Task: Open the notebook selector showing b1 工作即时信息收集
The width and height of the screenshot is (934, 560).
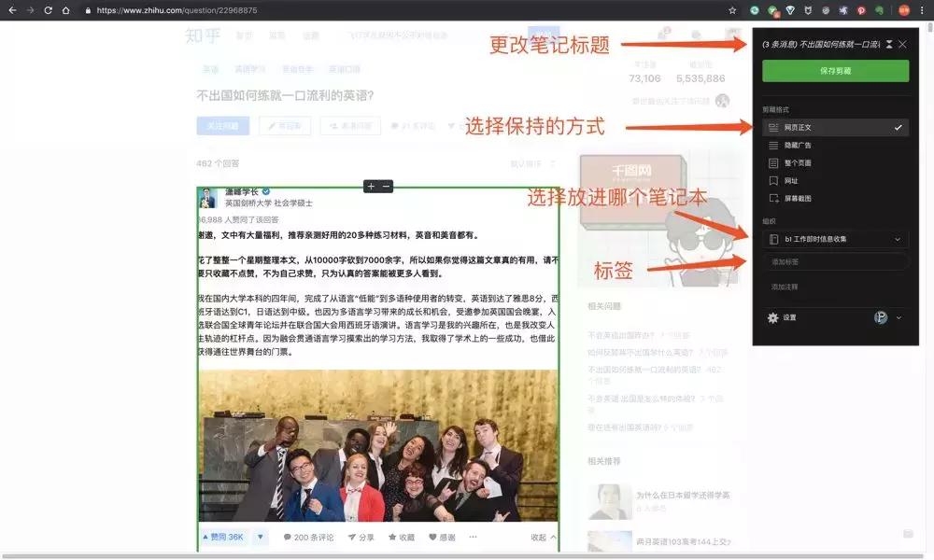Action: click(836, 237)
